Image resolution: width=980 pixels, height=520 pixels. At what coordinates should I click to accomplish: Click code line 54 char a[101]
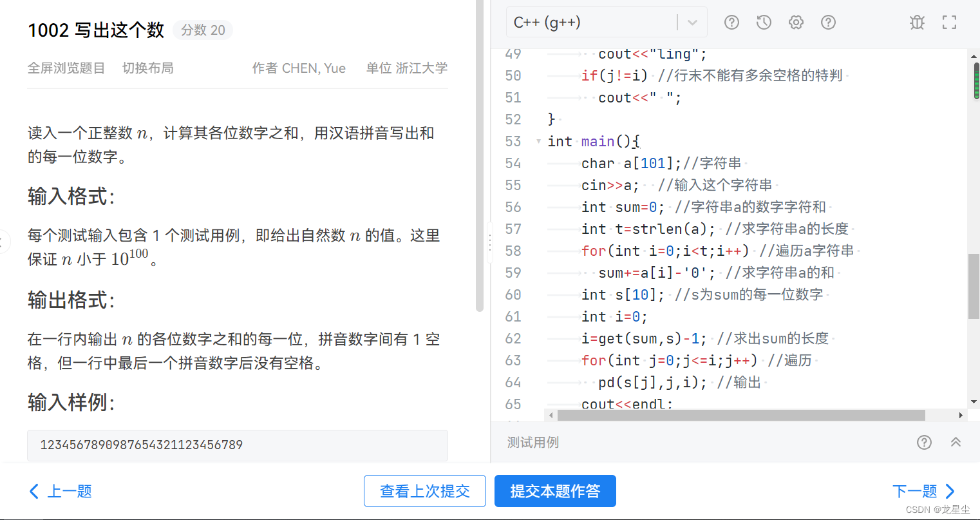(x=661, y=164)
